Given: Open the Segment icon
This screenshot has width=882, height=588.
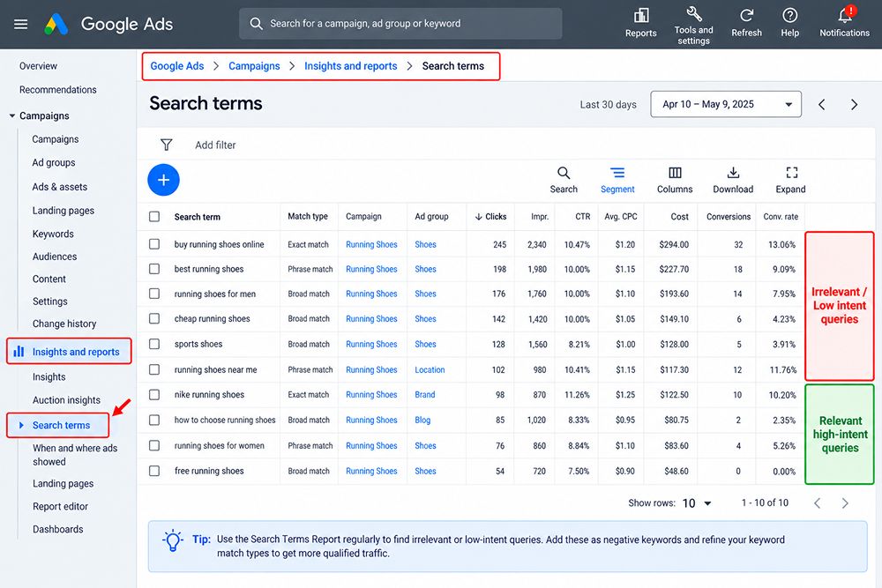Looking at the screenshot, I should coord(617,173).
